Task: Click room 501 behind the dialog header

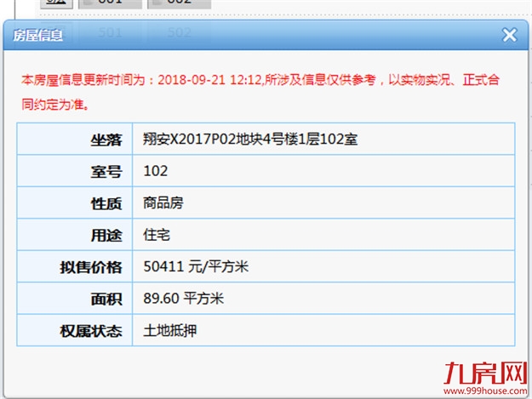Action: 111,32
